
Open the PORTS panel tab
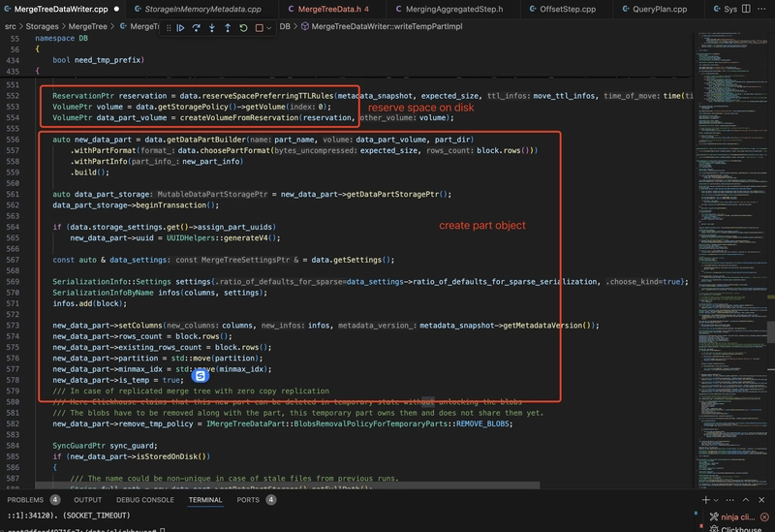pyautogui.click(x=256, y=500)
